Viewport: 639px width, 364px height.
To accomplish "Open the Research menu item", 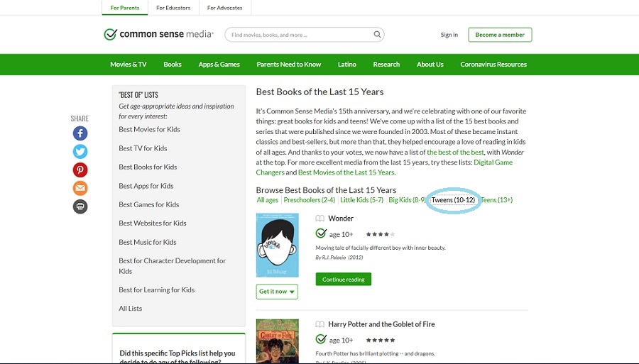I will pos(386,65).
